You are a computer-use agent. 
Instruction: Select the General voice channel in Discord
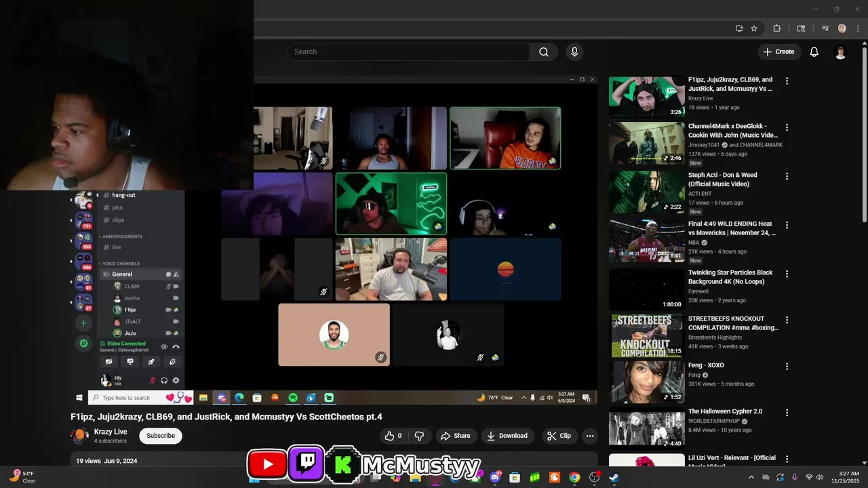[x=141, y=274]
